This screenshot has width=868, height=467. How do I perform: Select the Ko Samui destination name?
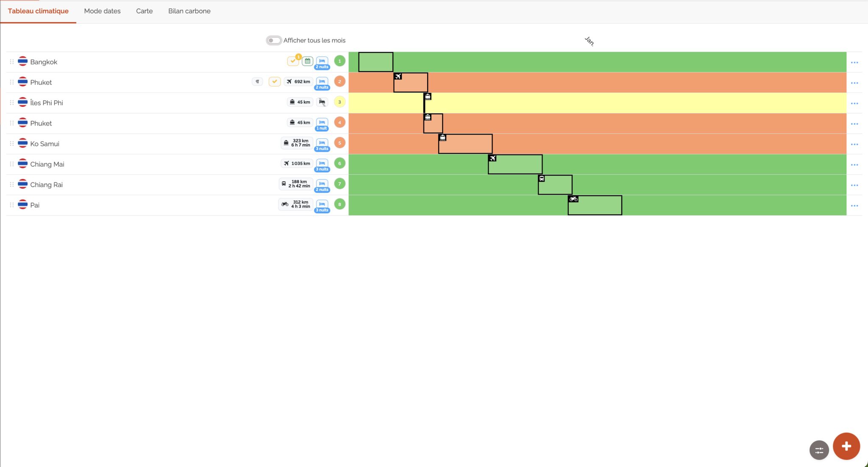click(45, 144)
